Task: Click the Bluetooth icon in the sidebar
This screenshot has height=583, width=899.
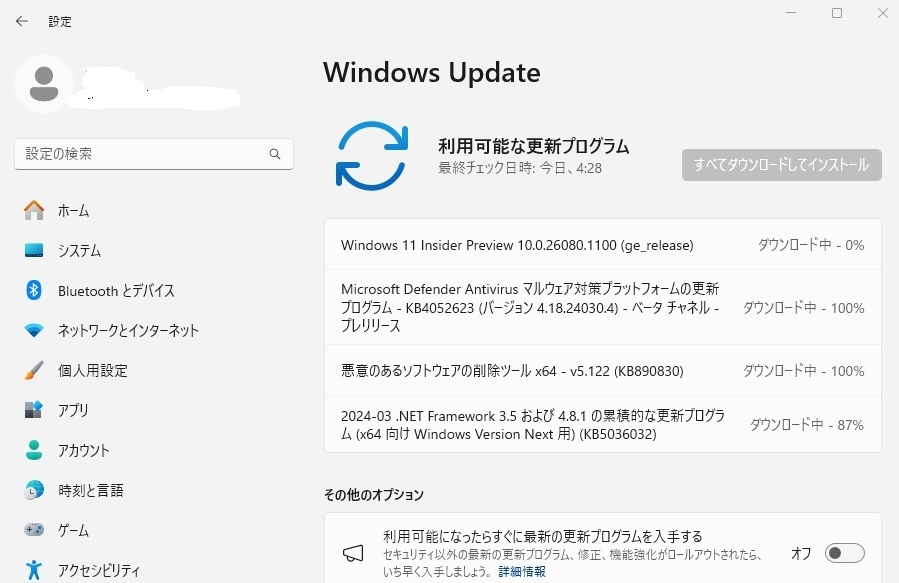Action: tap(34, 290)
